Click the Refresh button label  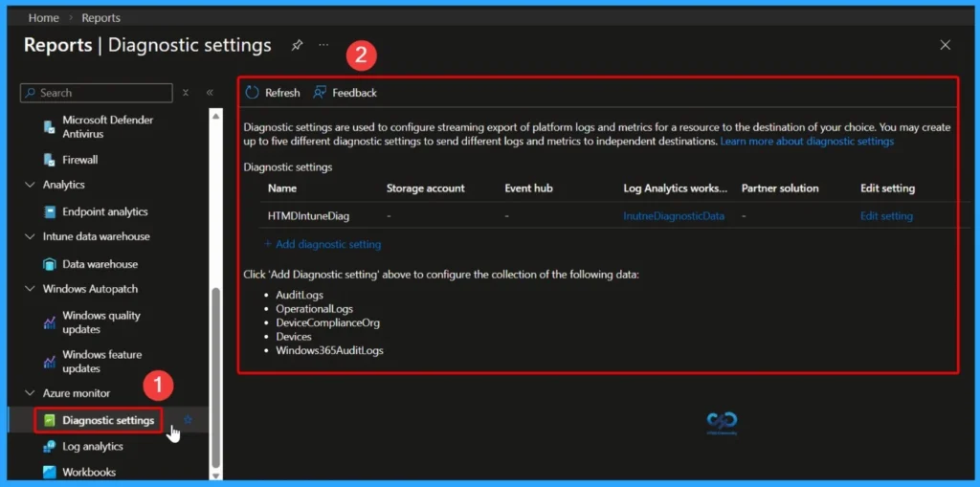click(282, 93)
